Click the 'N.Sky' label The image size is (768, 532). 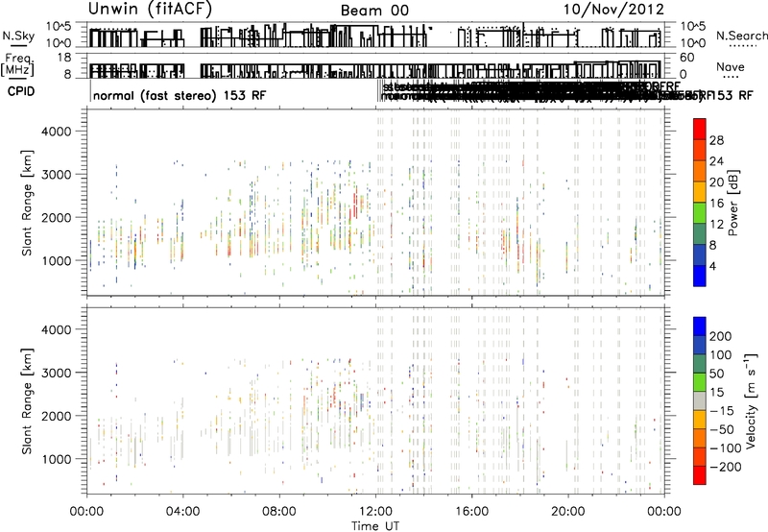tap(18, 36)
